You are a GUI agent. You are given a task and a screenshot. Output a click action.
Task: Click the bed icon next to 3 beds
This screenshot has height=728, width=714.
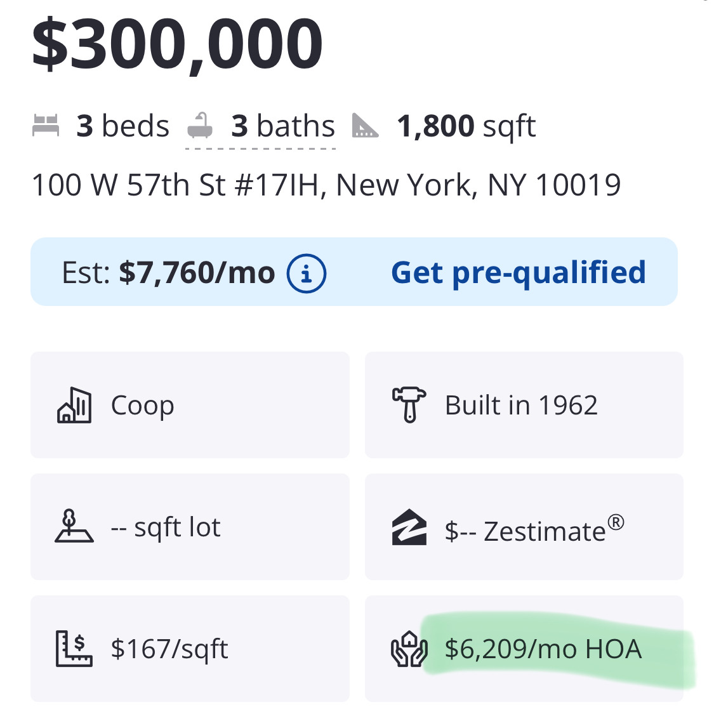coord(46,126)
